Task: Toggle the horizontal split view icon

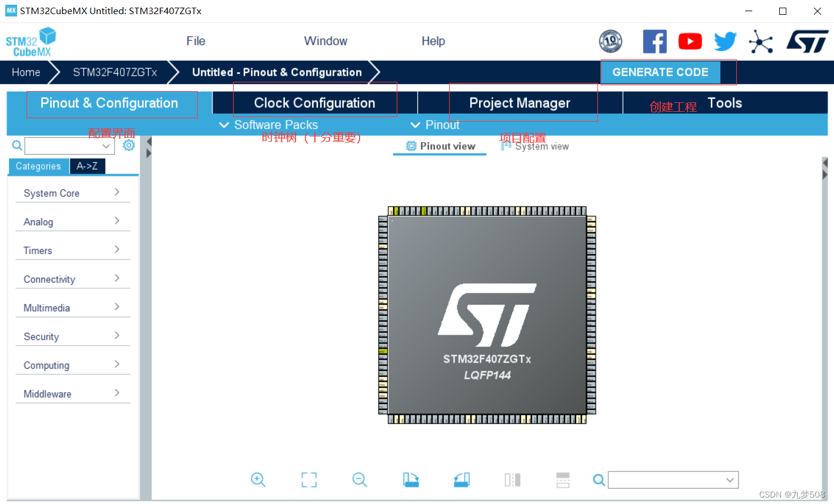Action: point(563,480)
